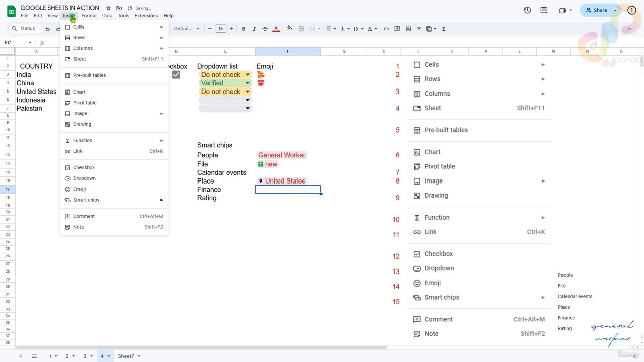Expand the Function submenu
This screenshot has height=362, width=644.
click(x=114, y=140)
